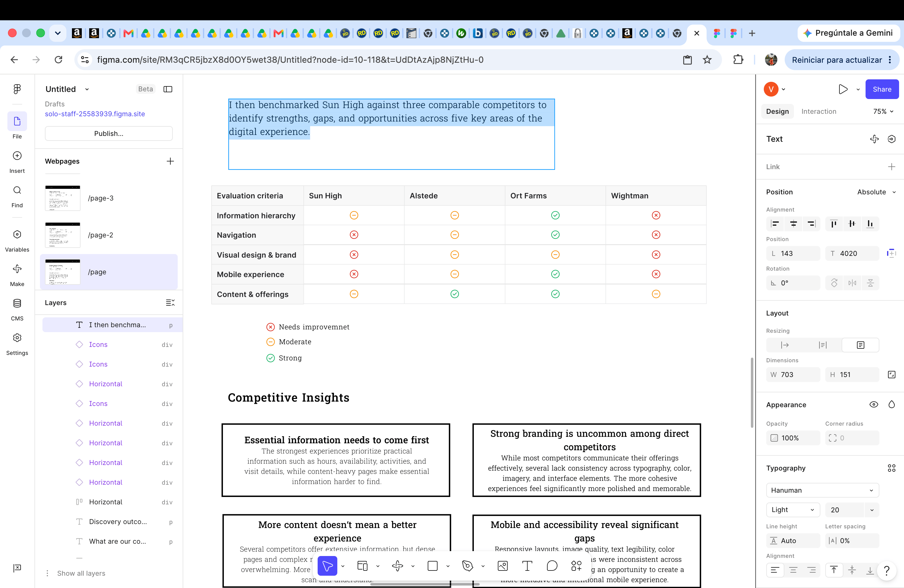The height and width of the screenshot is (588, 904).
Task: Click the Width 703 dimension field
Action: click(793, 375)
